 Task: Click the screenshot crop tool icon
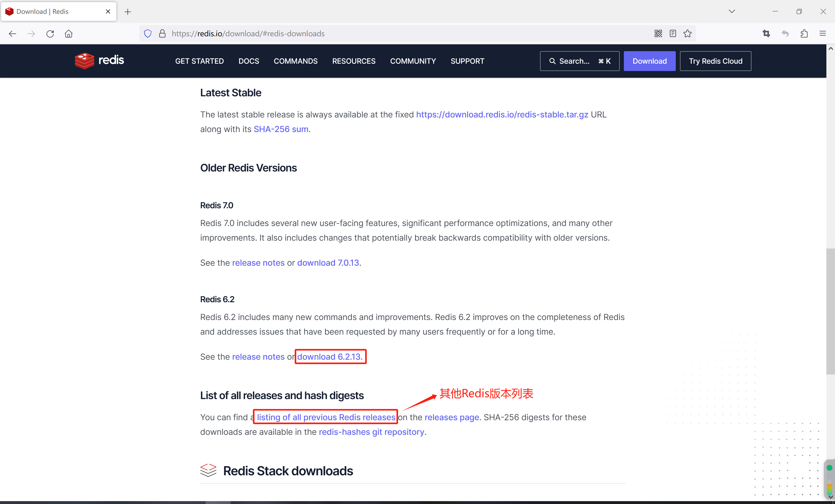point(766,34)
